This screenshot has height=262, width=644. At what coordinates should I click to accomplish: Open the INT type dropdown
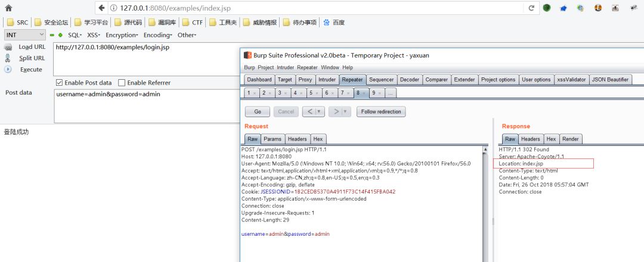[25, 35]
